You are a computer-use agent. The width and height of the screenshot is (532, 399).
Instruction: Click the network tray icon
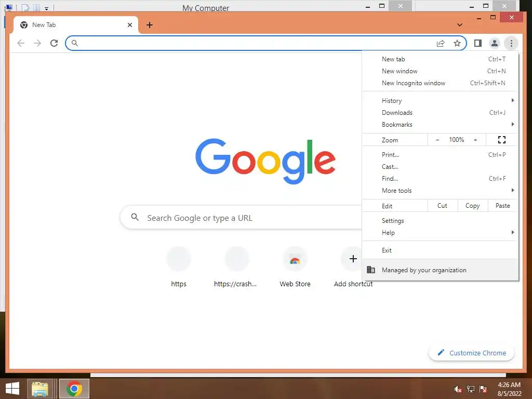(471, 389)
